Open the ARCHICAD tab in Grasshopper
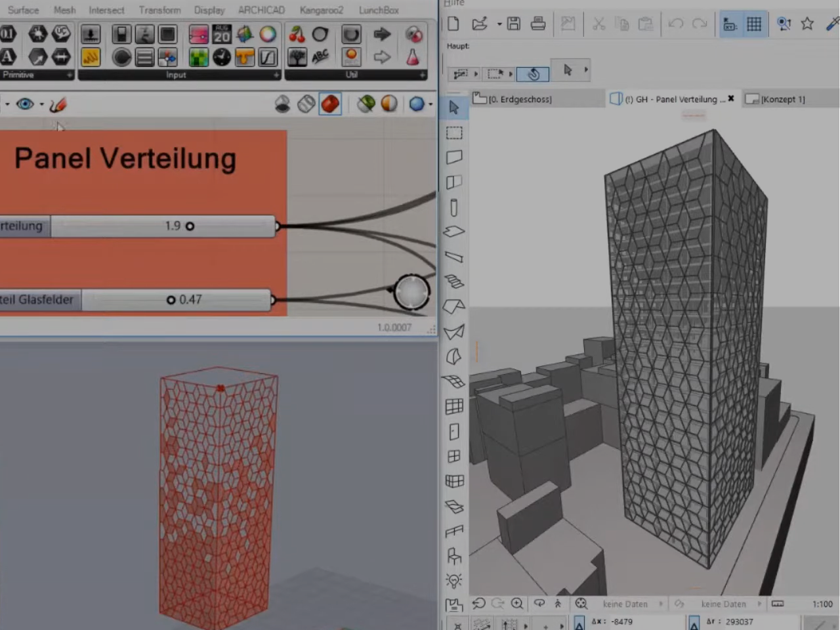 tap(261, 10)
